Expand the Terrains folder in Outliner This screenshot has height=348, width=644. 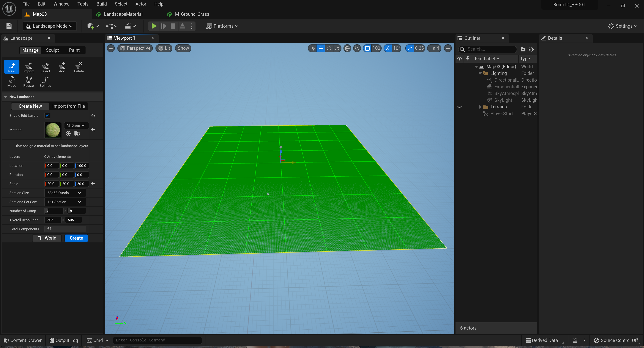tap(480, 107)
